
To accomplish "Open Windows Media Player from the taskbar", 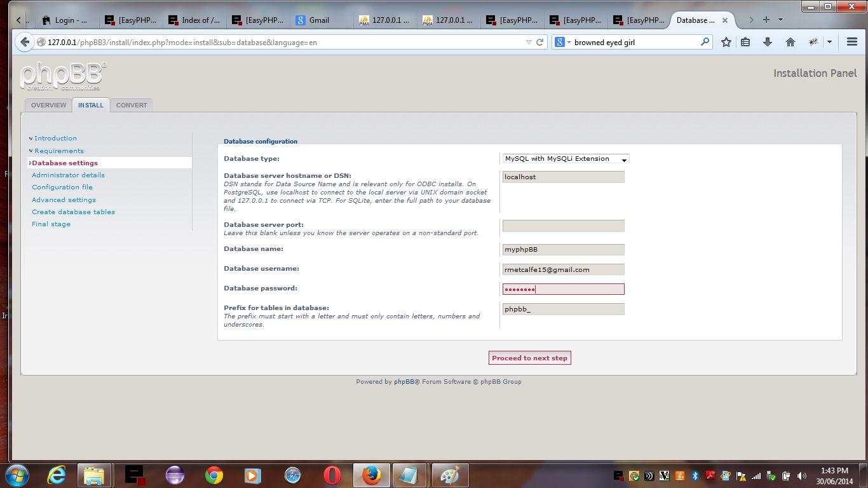I will (x=253, y=475).
